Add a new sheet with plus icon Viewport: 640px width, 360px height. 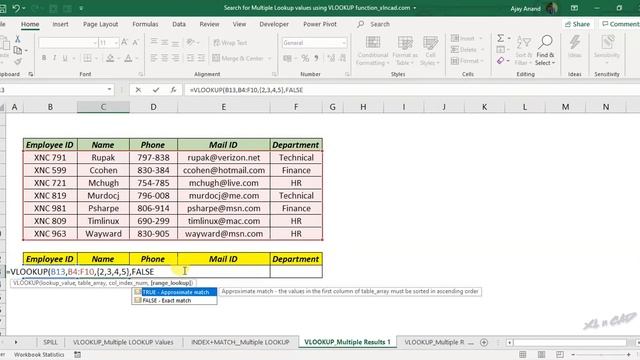484,342
